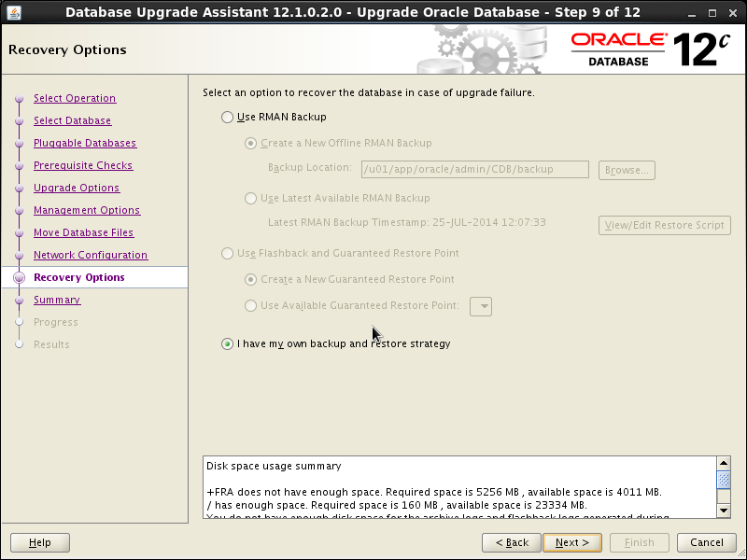Click the Disk space usage summary text
This screenshot has height=560, width=747.
pyautogui.click(x=274, y=466)
